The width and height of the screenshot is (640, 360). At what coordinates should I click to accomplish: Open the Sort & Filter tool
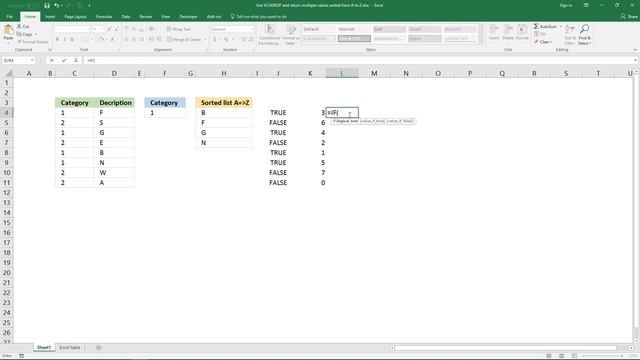pos(570,34)
